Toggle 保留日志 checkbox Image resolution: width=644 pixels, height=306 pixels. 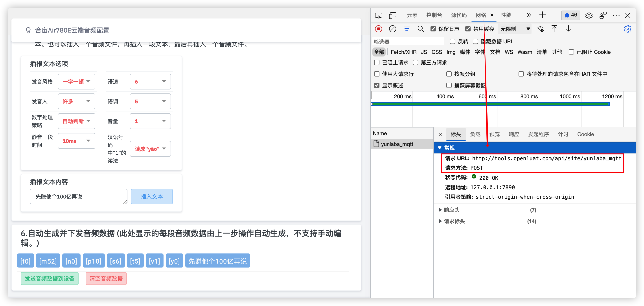[x=433, y=29]
